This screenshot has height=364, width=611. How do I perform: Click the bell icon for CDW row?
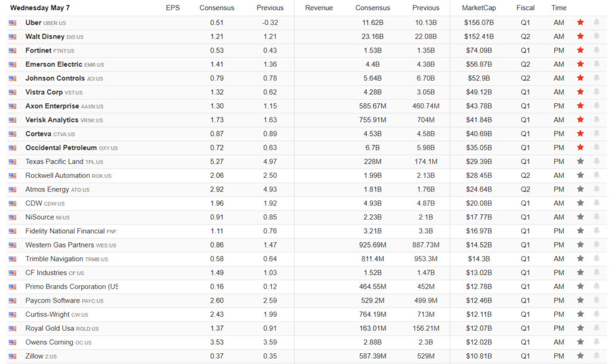pyautogui.click(x=596, y=203)
